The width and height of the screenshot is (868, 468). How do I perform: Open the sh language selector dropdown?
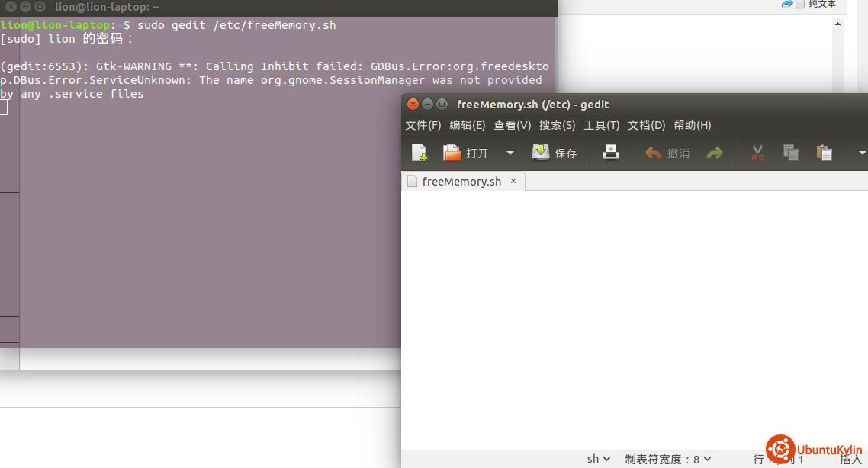[x=599, y=459]
